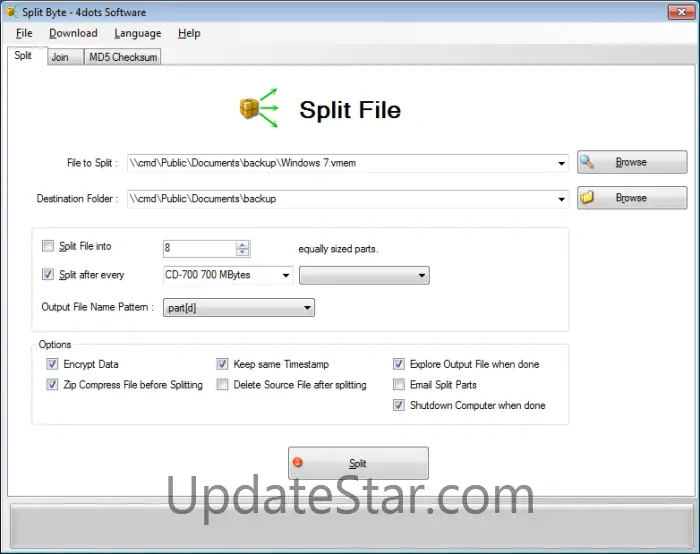
Task: Open the Output File Name Pattern dropdown
Action: [x=239, y=308]
